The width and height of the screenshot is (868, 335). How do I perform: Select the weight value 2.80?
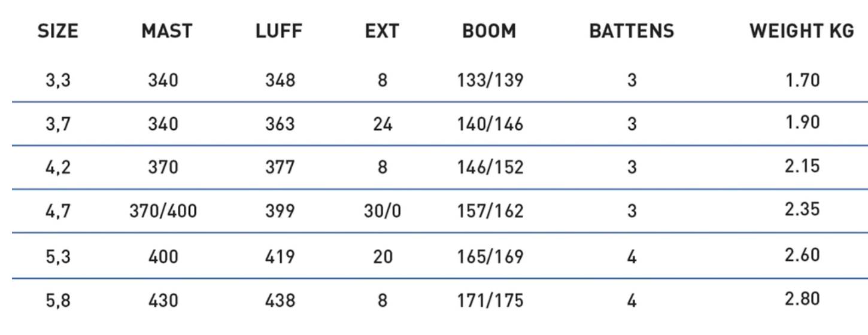(x=802, y=299)
